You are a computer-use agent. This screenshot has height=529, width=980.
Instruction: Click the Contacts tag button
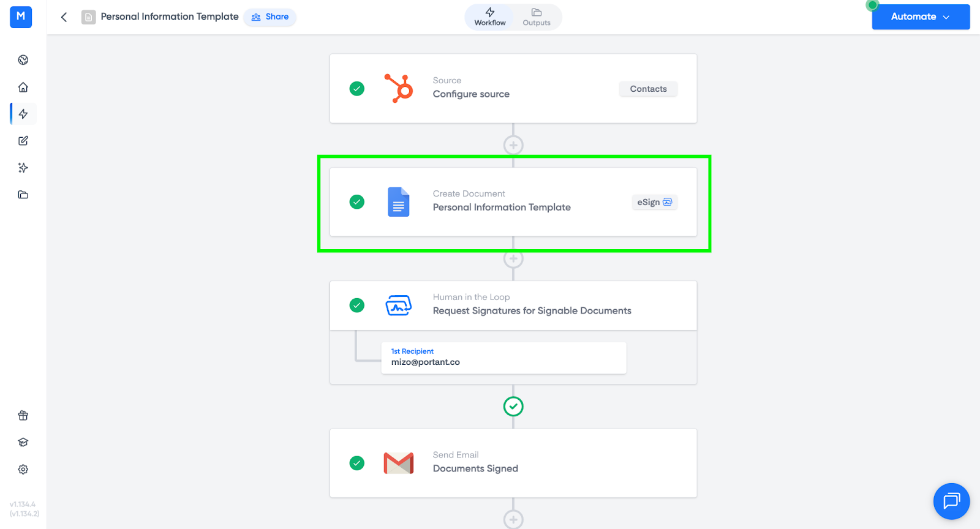(x=648, y=89)
